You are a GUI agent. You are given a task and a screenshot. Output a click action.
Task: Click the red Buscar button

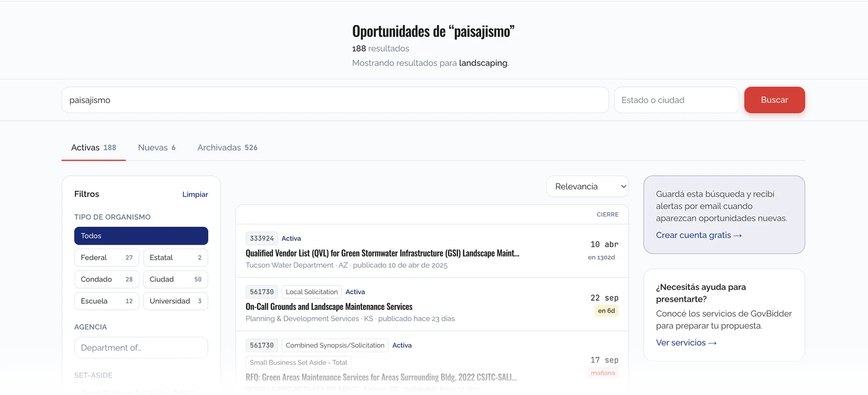774,100
